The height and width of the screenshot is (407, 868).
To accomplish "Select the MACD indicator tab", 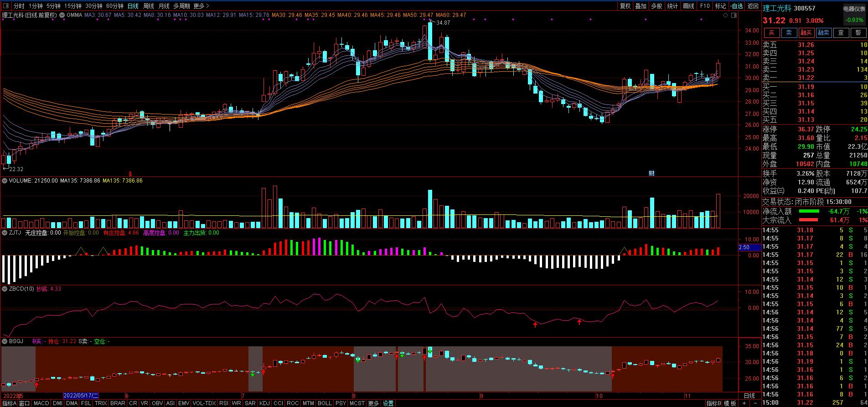I will pyautogui.click(x=41, y=403).
